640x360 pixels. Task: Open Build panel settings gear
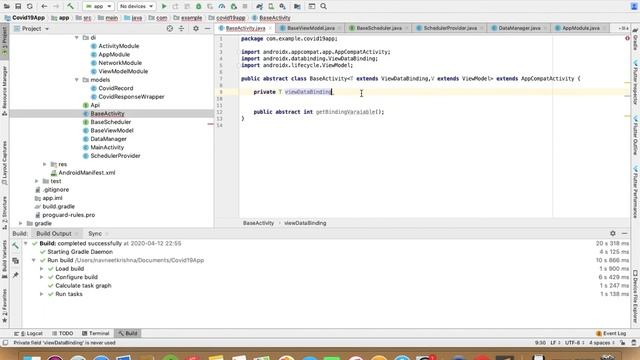click(613, 233)
